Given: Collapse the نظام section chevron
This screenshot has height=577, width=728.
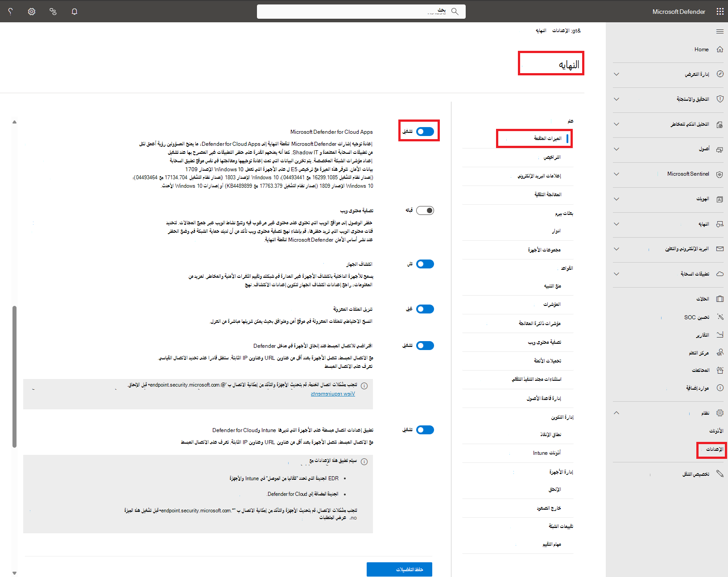Looking at the screenshot, I should tap(616, 412).
